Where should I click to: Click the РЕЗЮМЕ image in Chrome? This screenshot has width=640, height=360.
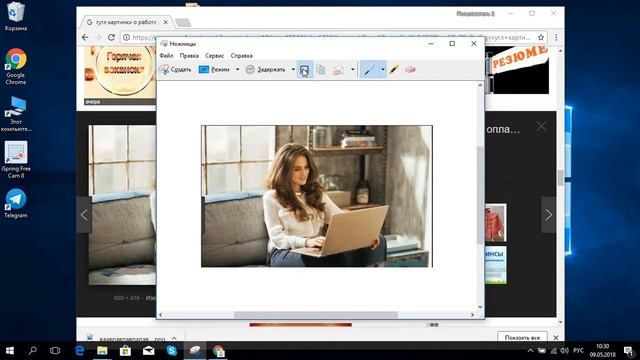[517, 70]
